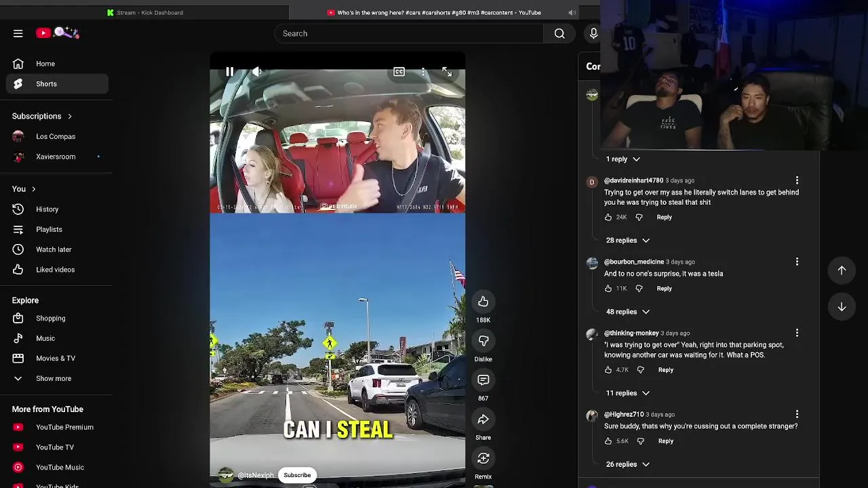Open the Short's three-dot more options

coord(423,72)
